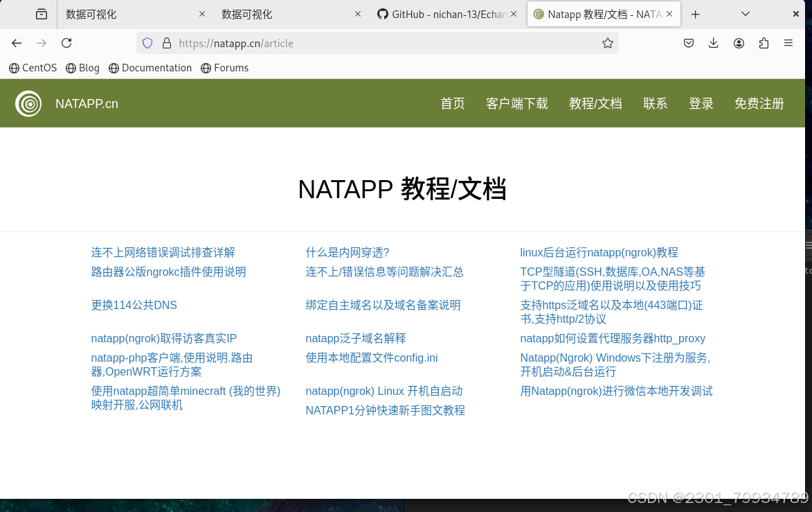Open the Forums bookmark
Viewport: 812px width, 512px height.
[x=225, y=68]
